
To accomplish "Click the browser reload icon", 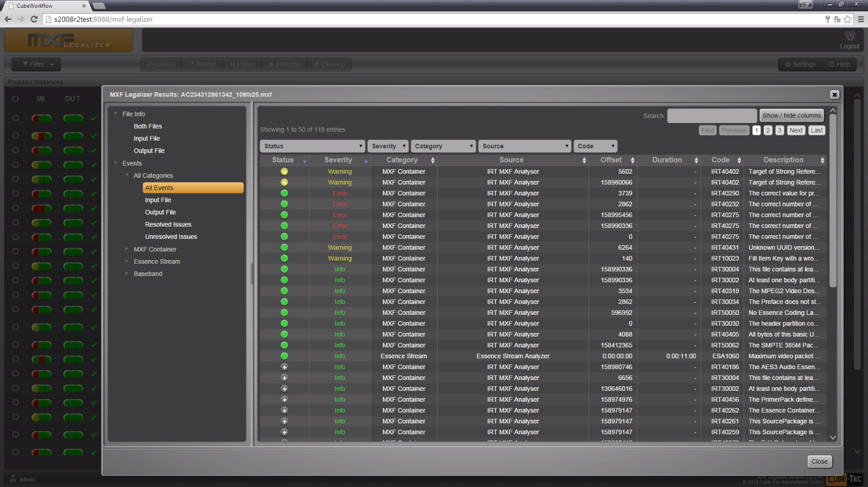I will pos(34,19).
